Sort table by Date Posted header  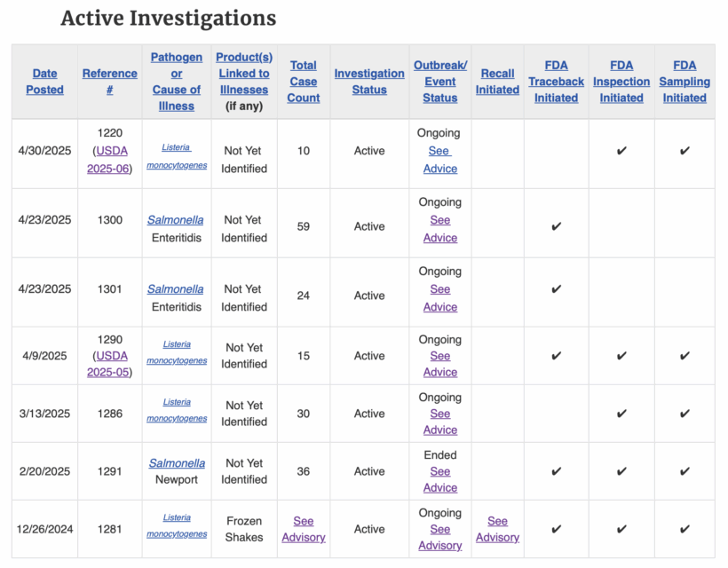pyautogui.click(x=44, y=82)
